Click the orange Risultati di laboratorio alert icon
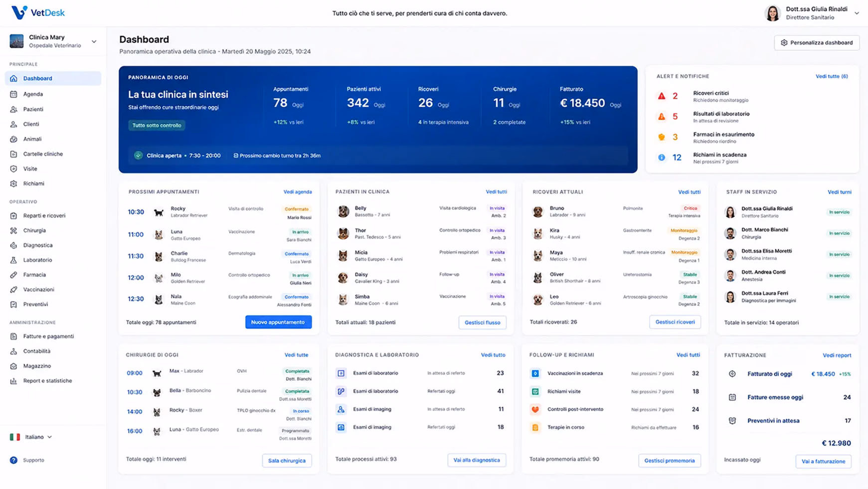 662,117
